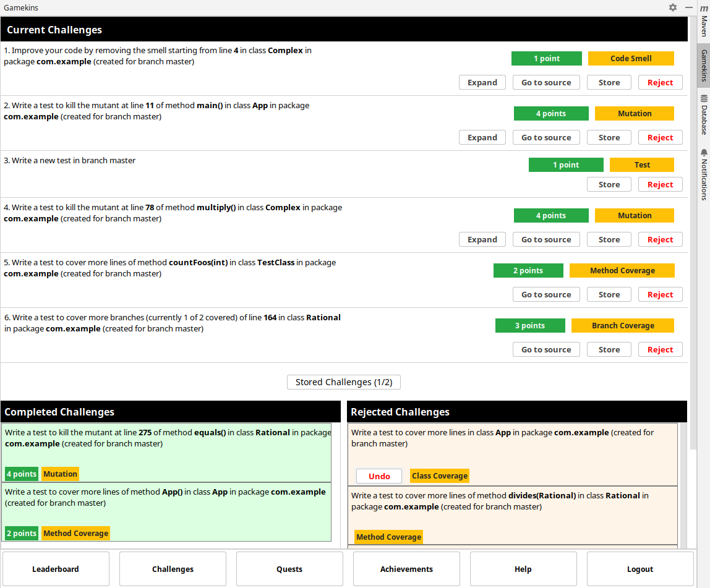Click the Rejected Challenges scrollbar

(x=683, y=482)
